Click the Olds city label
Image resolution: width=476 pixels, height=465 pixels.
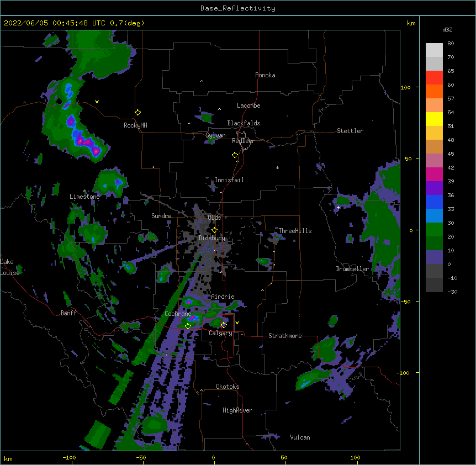coord(214,218)
